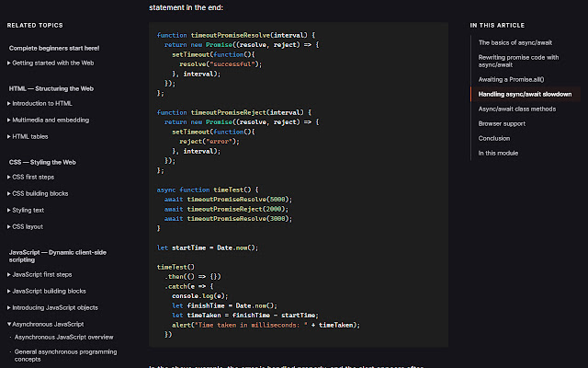Open General asynchronous programming concepts page
The image size is (588, 368).
(x=65, y=356)
